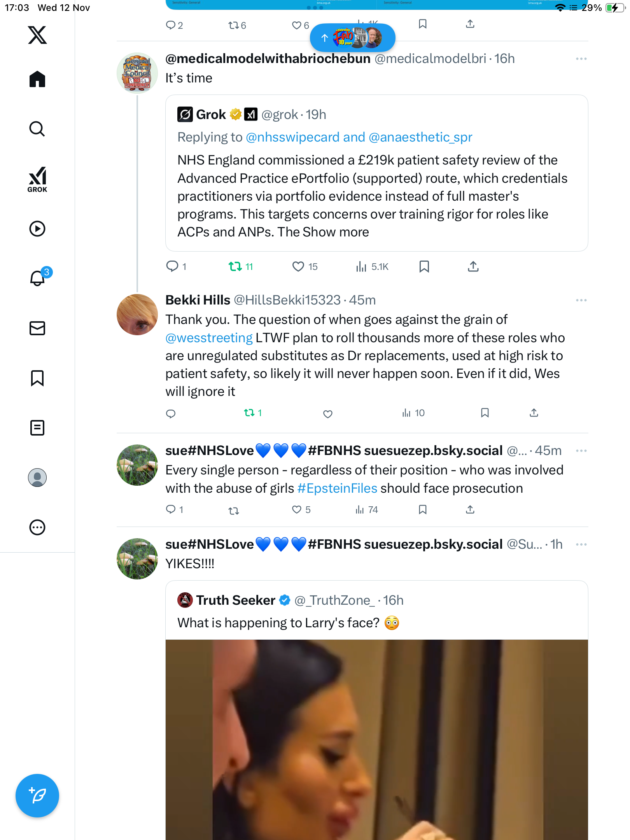Open the direct messages envelope icon
Viewport: 630px width, 840px height.
click(37, 328)
